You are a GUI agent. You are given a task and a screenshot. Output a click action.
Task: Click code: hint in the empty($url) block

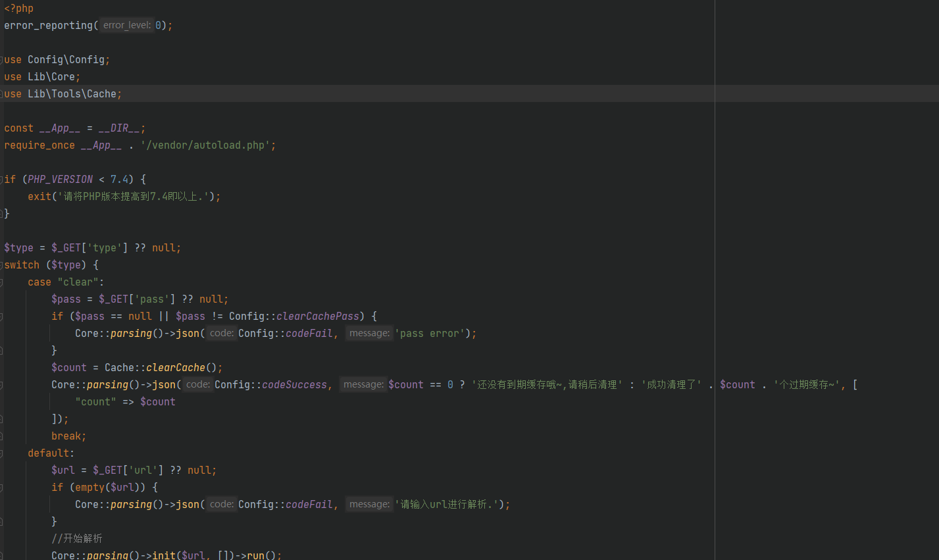[222, 505]
